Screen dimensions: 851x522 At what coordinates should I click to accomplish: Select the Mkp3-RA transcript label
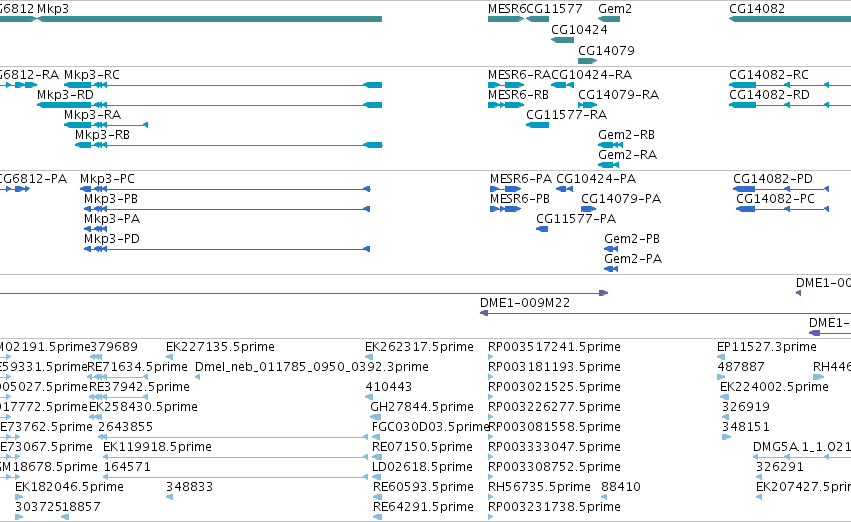click(x=92, y=115)
